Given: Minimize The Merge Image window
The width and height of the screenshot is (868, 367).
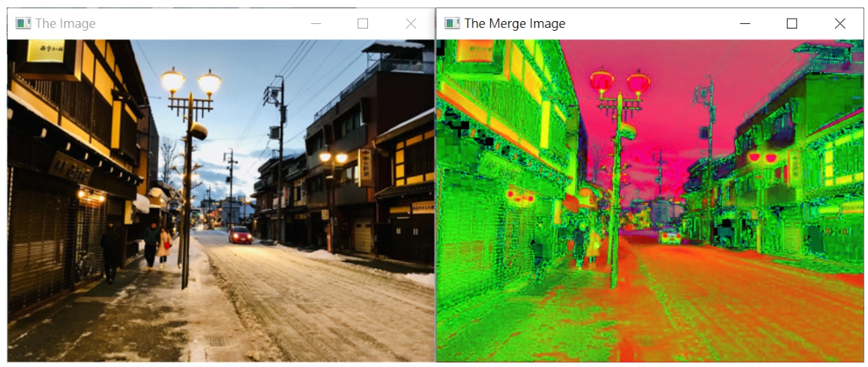Looking at the screenshot, I should [x=744, y=23].
